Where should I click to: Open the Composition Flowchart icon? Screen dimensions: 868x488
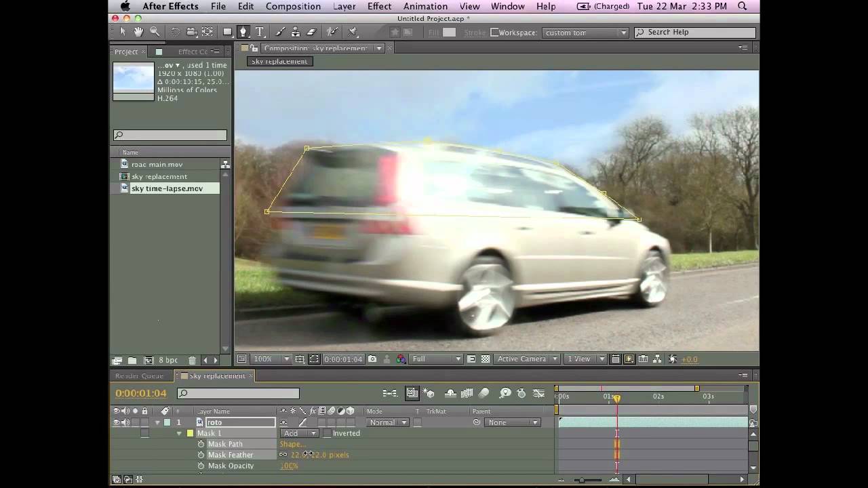tap(657, 359)
